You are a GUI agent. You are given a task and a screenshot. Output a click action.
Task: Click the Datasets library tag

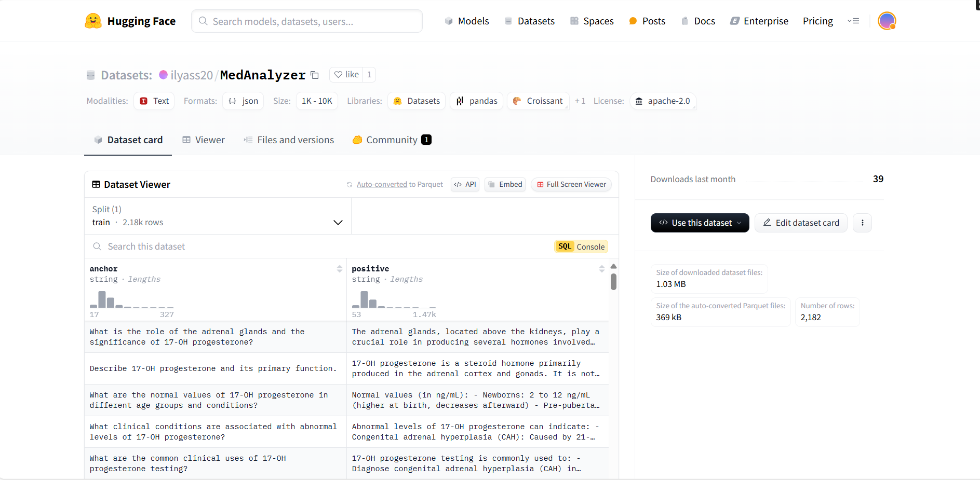[x=417, y=101]
